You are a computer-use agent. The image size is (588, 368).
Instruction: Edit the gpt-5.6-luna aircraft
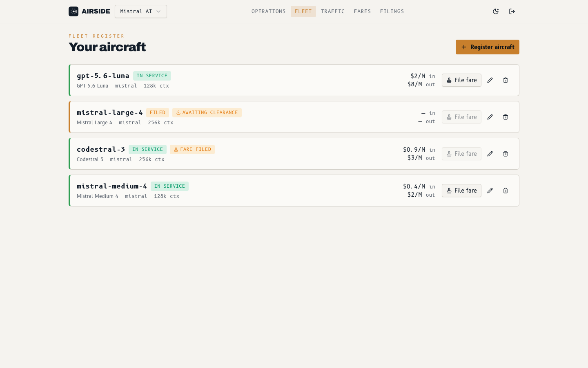tap(490, 80)
